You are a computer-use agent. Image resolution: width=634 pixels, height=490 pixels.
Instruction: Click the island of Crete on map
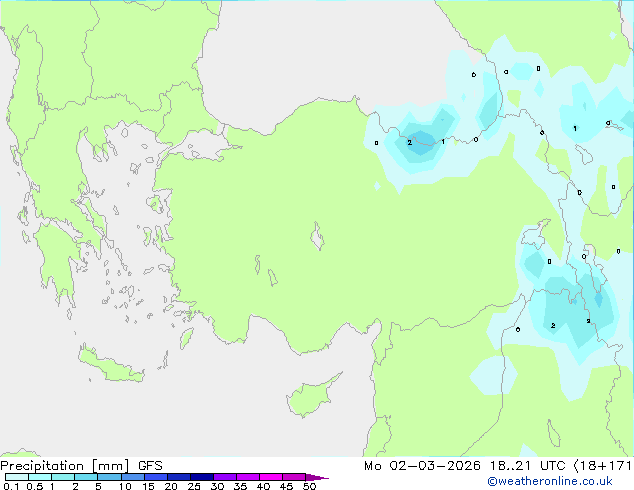coord(110,365)
